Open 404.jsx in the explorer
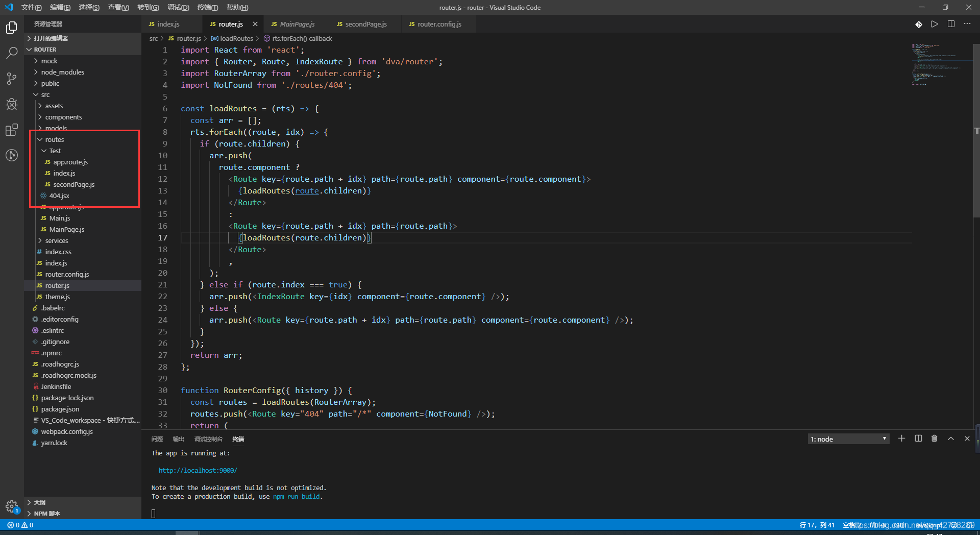The height and width of the screenshot is (535, 980). [x=84, y=196]
